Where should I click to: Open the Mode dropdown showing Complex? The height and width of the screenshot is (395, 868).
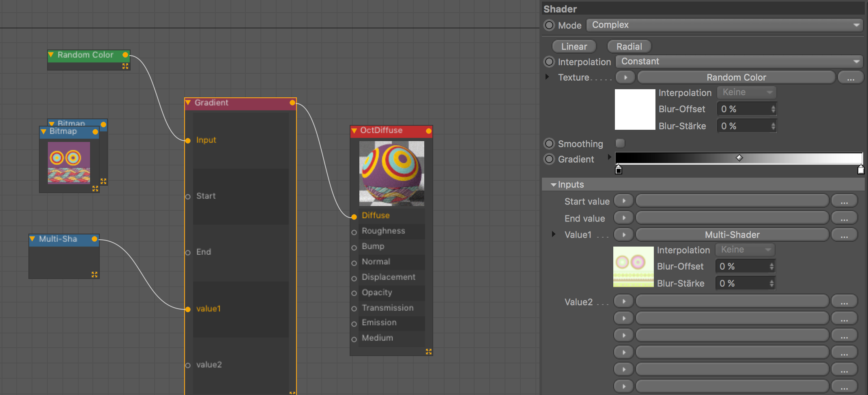click(724, 25)
